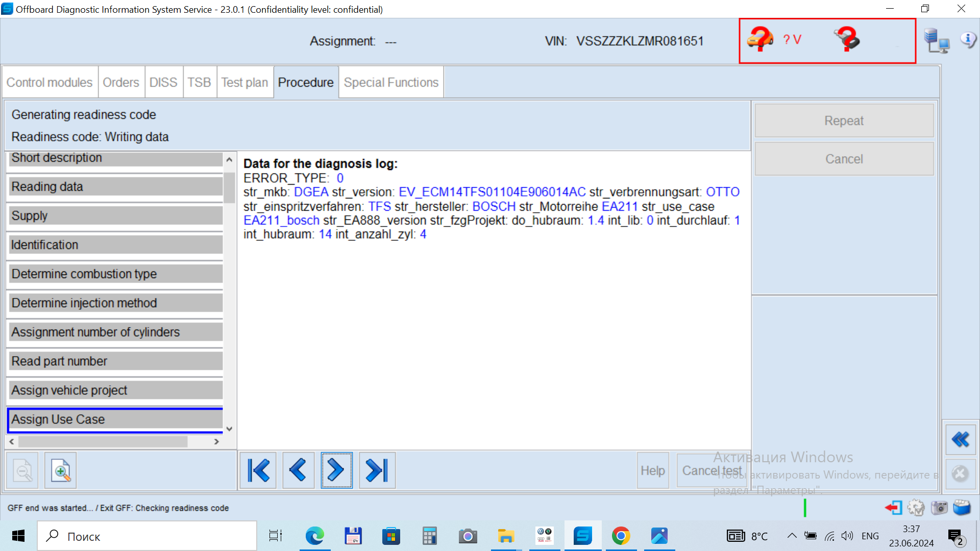Click the red exit arrow status icon
This screenshot has width=980, height=551.
coord(893,508)
